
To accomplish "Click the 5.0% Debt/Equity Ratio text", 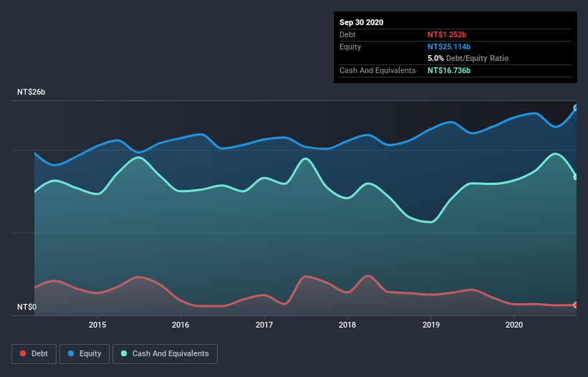I will tap(468, 59).
